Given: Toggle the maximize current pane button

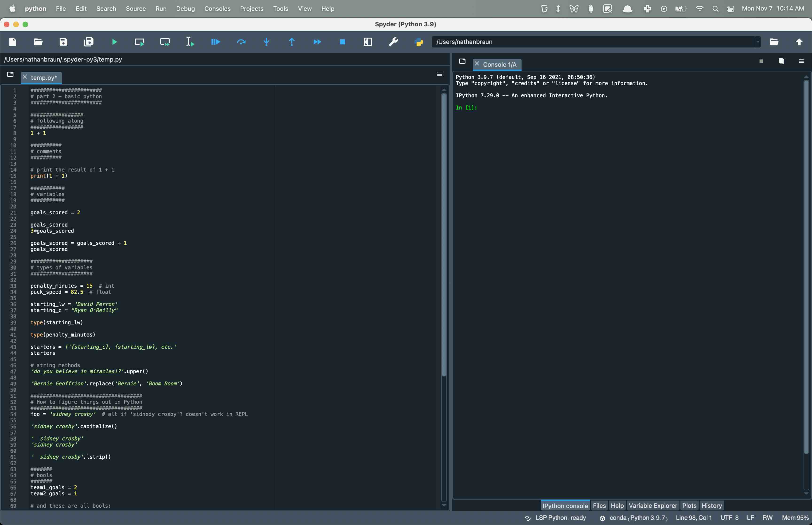Looking at the screenshot, I should click(x=368, y=42).
